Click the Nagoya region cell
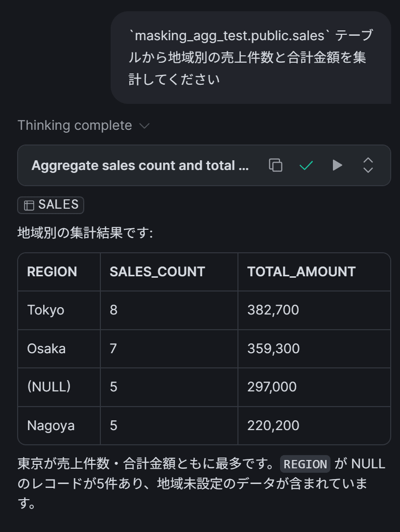Image resolution: width=400 pixels, height=532 pixels. tap(59, 426)
